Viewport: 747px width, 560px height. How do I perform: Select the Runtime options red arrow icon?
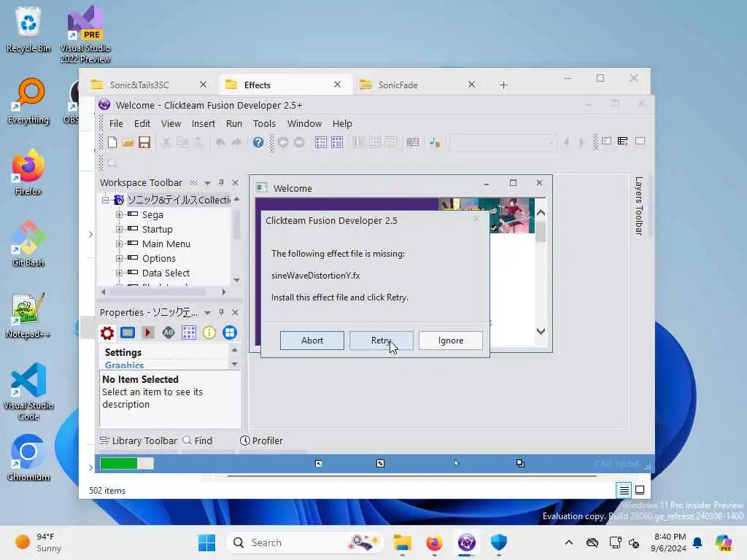(148, 332)
